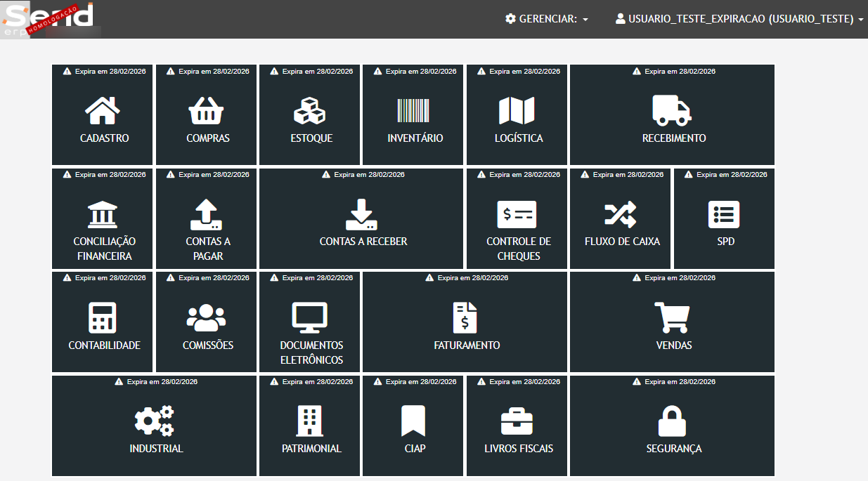Viewport: 868px width, 481px height.
Task: Open the Recebimento truck icon
Action: pos(672,111)
